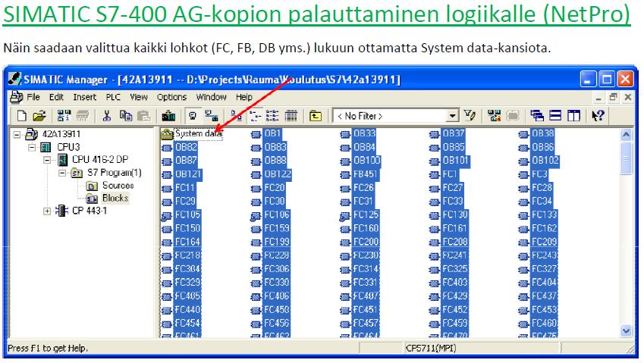Click the scrollbar down arrow in block list

[x=626, y=330]
